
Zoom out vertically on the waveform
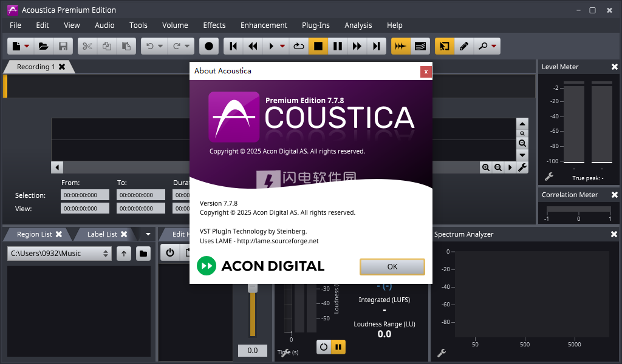click(x=522, y=143)
